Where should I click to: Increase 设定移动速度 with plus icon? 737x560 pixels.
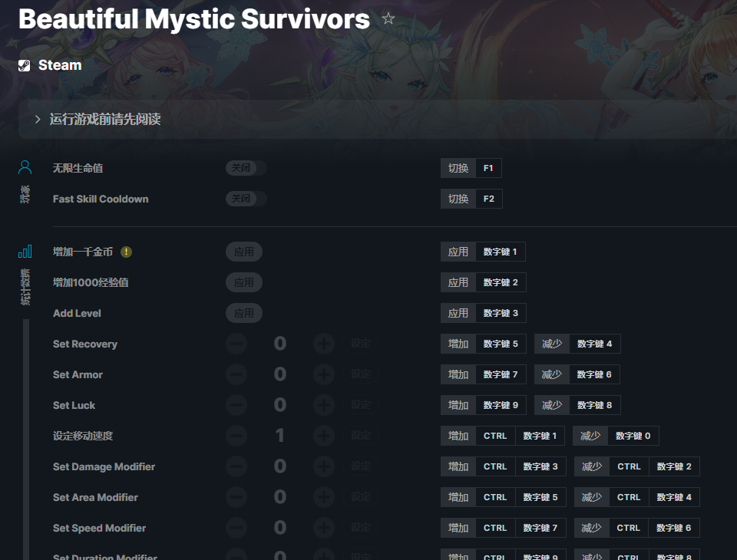324,436
